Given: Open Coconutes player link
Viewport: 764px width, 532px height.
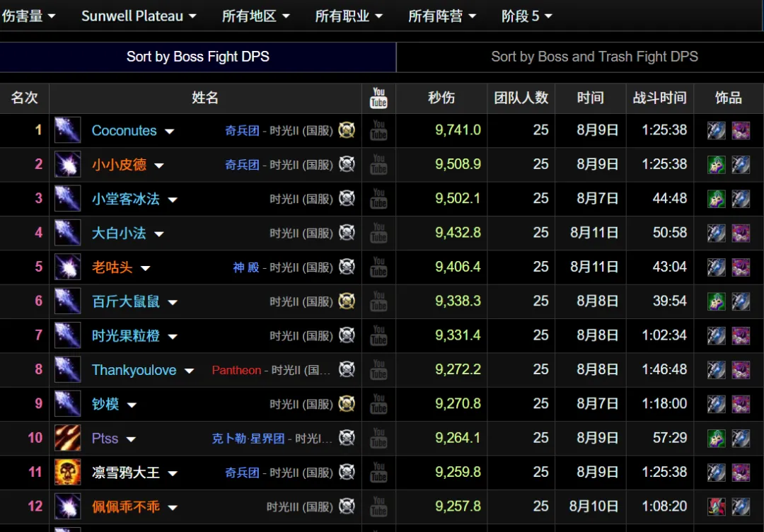Looking at the screenshot, I should tap(125, 131).
